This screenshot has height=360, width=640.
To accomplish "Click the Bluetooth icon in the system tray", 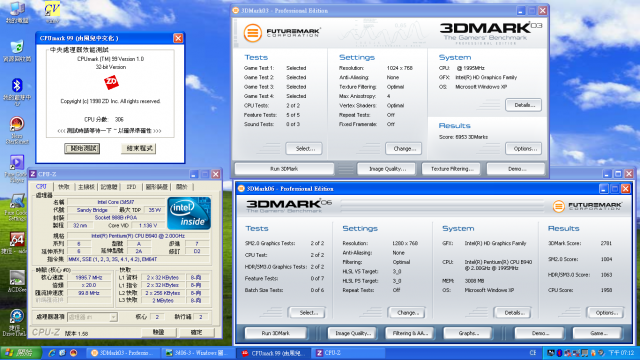I will pos(559,353).
